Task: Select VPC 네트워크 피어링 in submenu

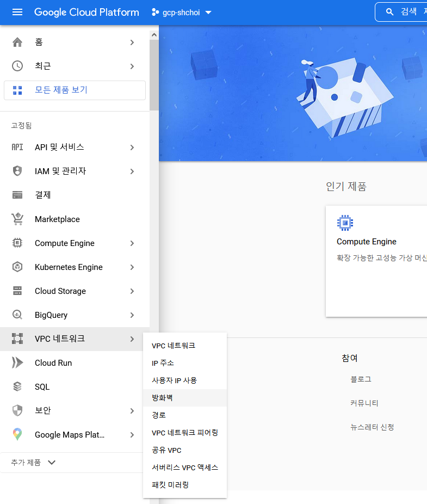Action: 185,433
